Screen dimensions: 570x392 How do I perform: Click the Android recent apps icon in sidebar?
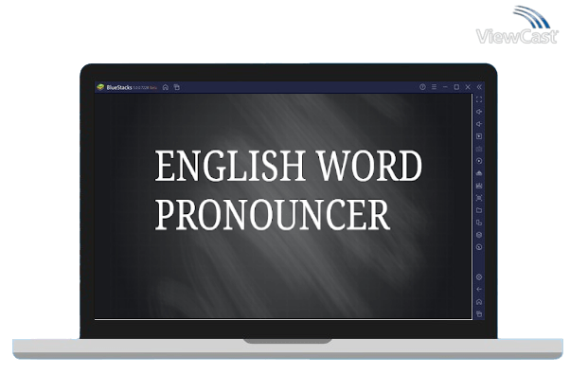coord(479,313)
